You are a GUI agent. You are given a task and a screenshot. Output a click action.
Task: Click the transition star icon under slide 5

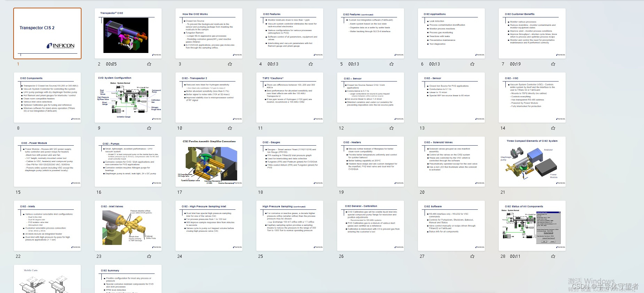coord(391,64)
